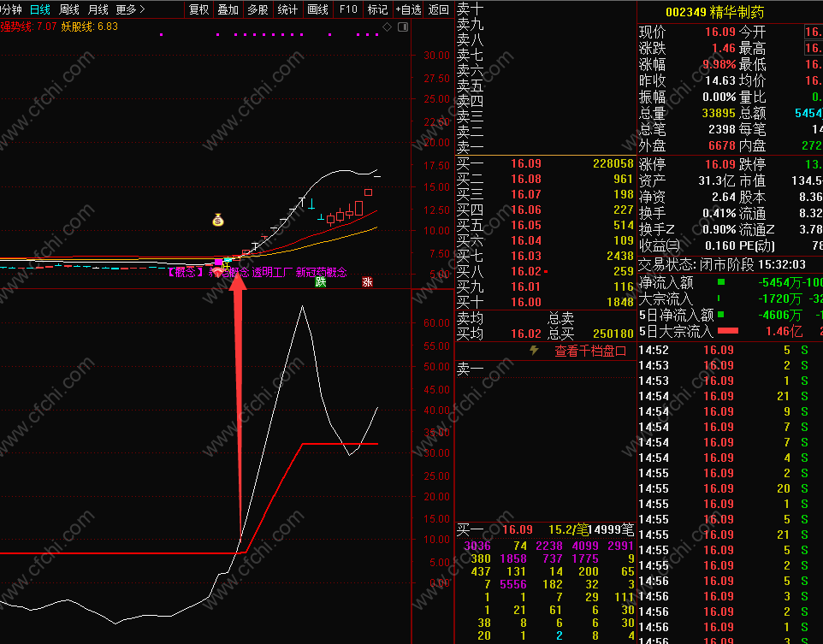The height and width of the screenshot is (644, 823).
Task: Click the 换手 0.41% value
Action: (719, 213)
